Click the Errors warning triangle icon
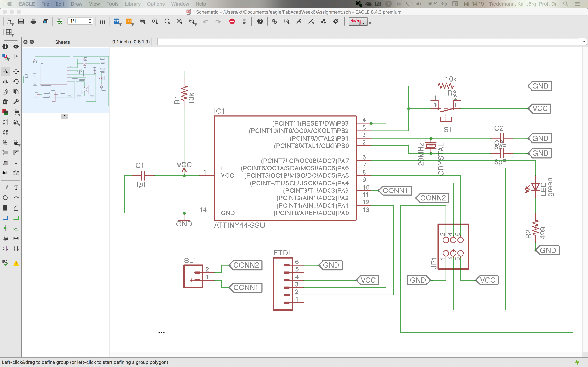Viewport: 588px width, 367px height. click(x=16, y=263)
